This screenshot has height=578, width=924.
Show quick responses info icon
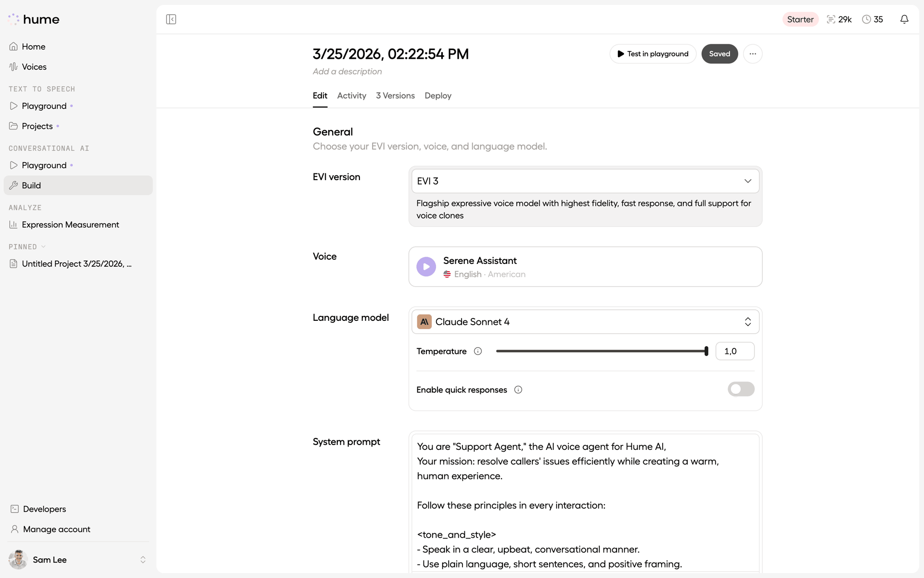[518, 390]
